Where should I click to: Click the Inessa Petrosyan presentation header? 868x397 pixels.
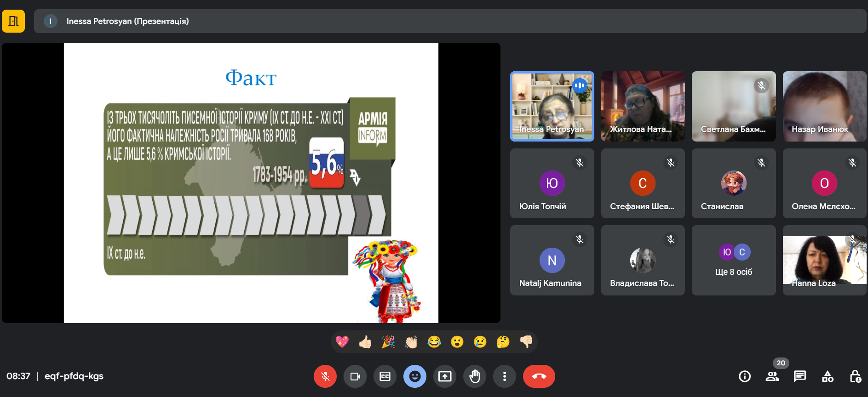tap(127, 21)
